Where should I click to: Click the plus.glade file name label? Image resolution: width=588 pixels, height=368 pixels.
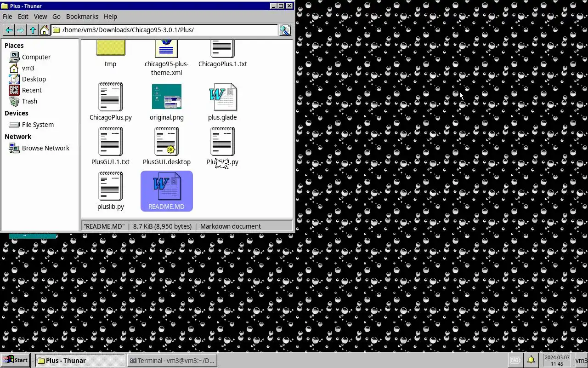click(222, 117)
